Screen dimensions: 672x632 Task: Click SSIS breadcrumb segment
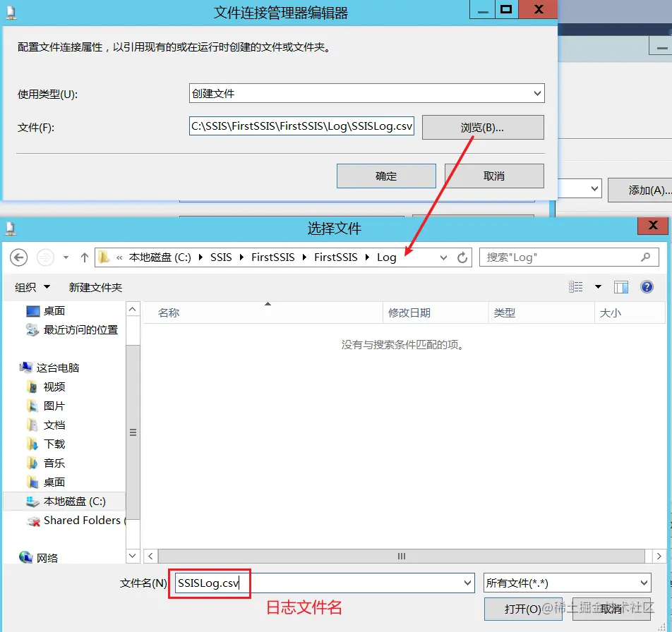[x=221, y=257]
